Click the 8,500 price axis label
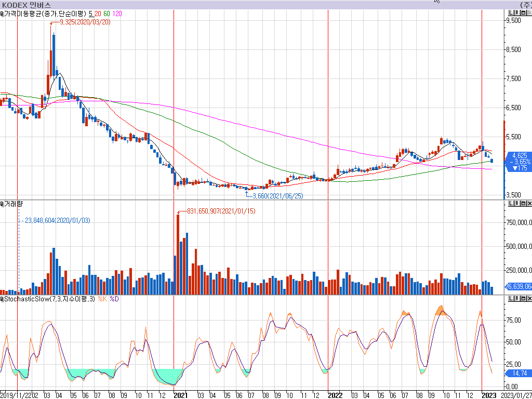This screenshot has height=399, width=532. [x=513, y=49]
